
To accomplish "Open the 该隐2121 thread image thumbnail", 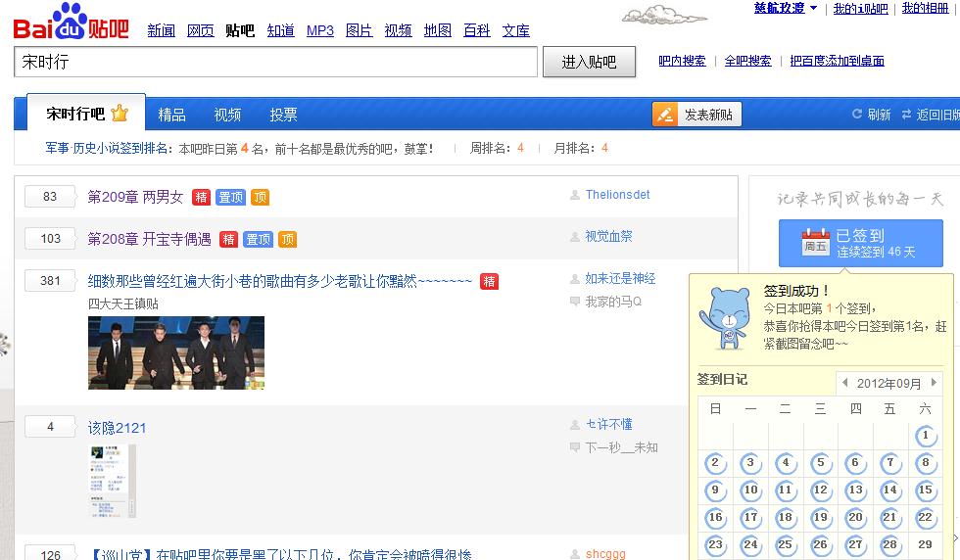I will click(112, 481).
